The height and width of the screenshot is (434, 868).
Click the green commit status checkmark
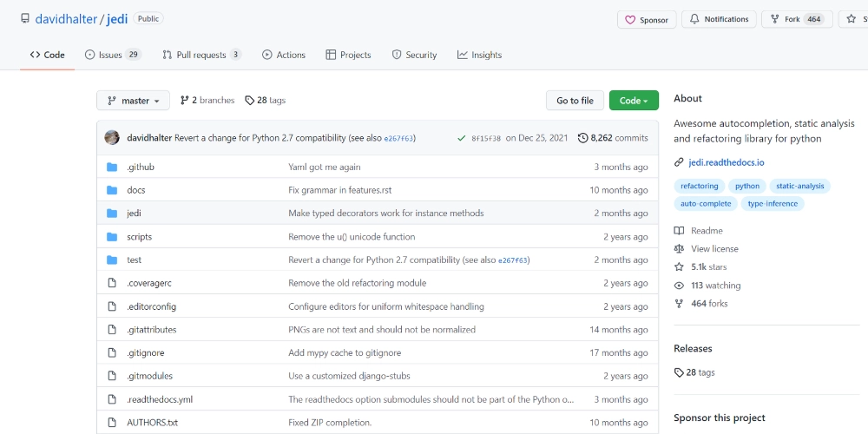pyautogui.click(x=461, y=138)
